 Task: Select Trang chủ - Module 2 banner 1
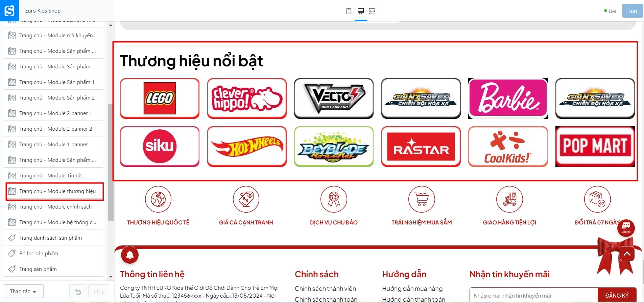(x=53, y=113)
